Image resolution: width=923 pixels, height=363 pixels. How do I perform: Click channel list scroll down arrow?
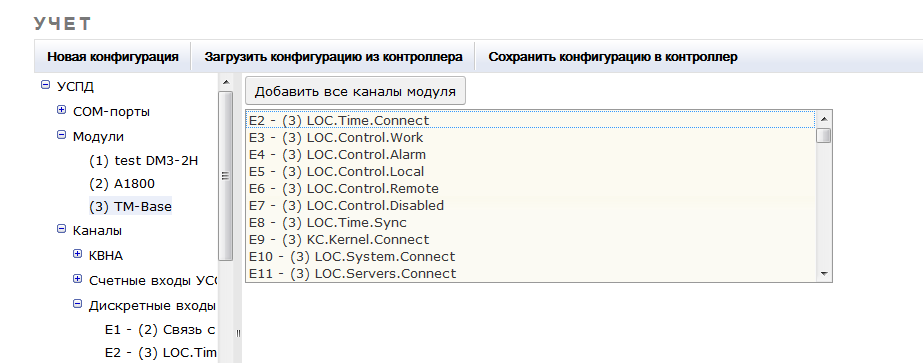824,274
